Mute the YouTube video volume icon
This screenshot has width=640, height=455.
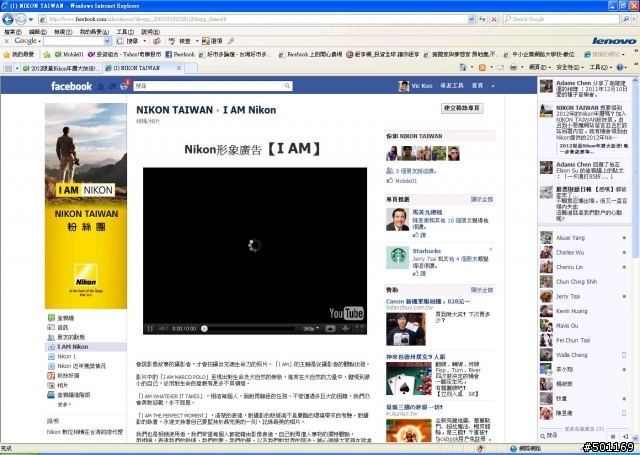163,328
